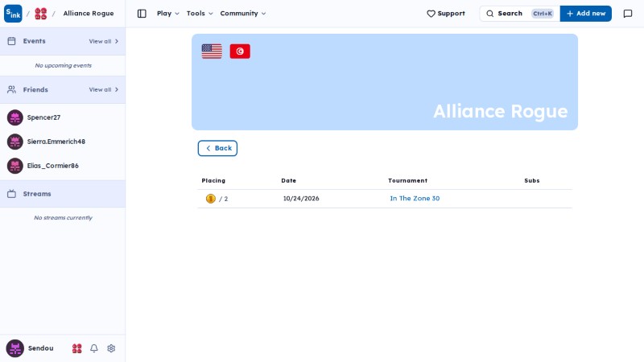Click the Date column header

pyautogui.click(x=289, y=180)
